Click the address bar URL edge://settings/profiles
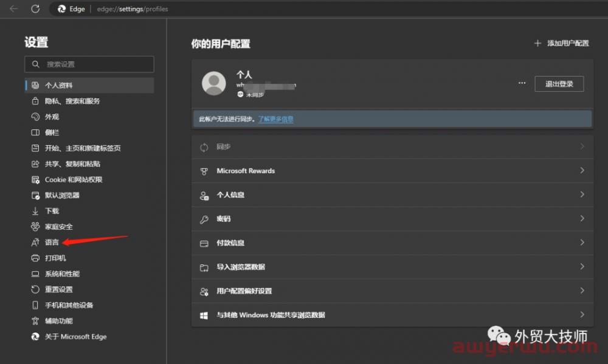608x364 pixels. [x=132, y=9]
